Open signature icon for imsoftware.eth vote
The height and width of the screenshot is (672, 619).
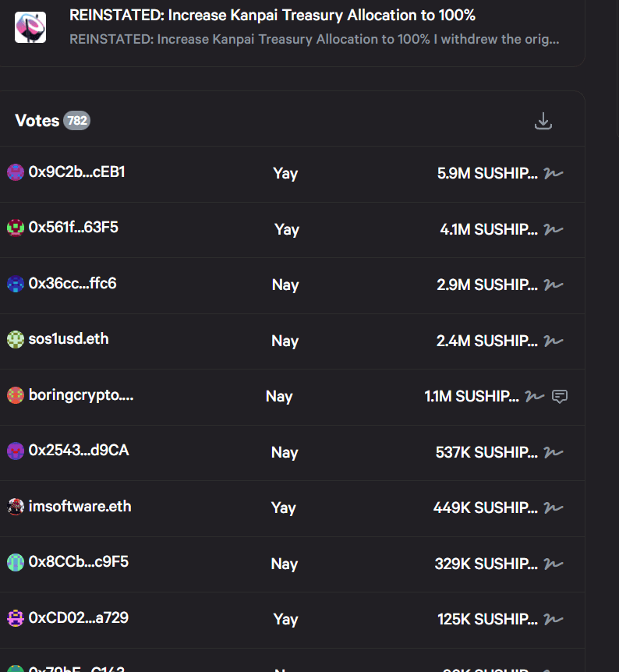click(554, 508)
